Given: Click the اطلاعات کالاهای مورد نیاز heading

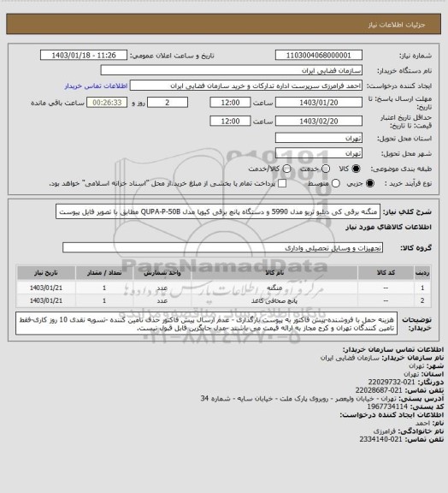Looking at the screenshot, I should point(388,227).
